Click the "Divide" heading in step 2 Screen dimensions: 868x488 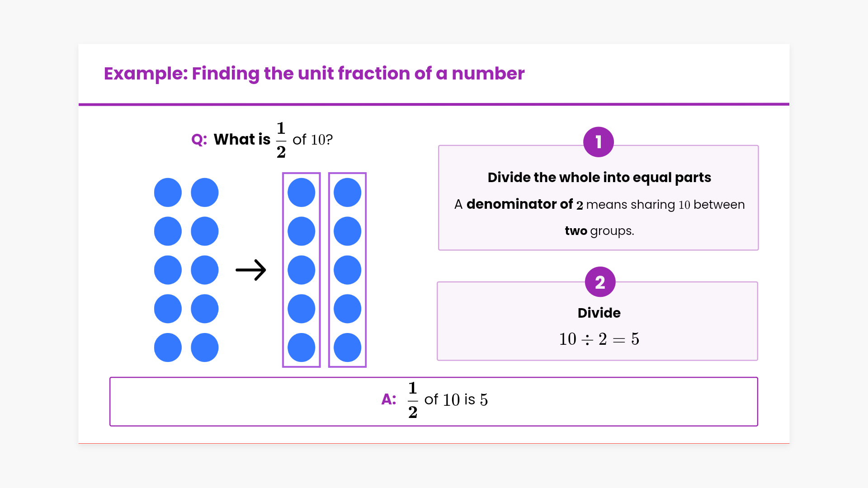(599, 313)
